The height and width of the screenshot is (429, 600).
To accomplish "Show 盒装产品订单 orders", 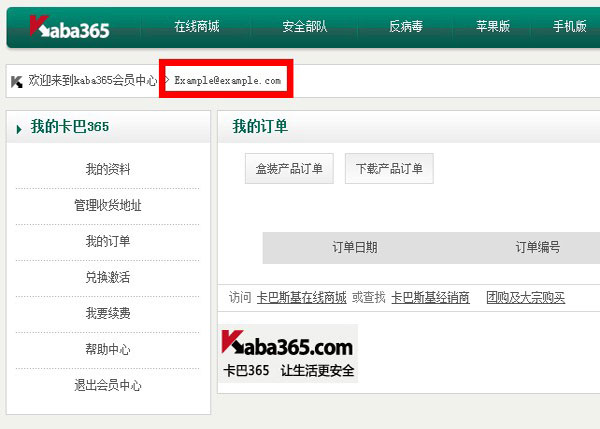I will pos(289,168).
